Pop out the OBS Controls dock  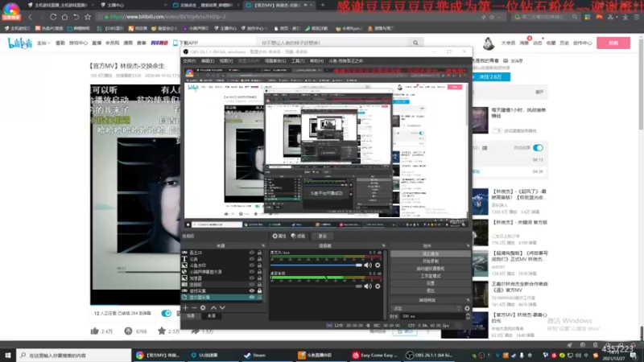click(x=468, y=246)
